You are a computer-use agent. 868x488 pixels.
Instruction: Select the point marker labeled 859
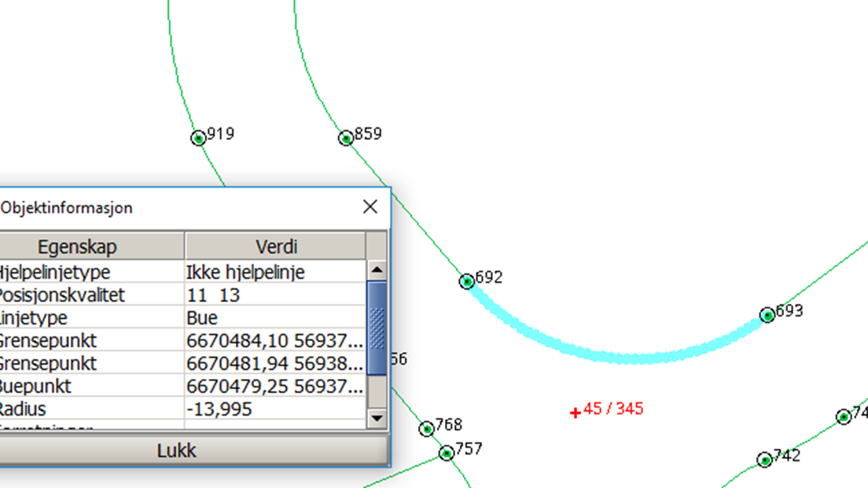click(346, 138)
